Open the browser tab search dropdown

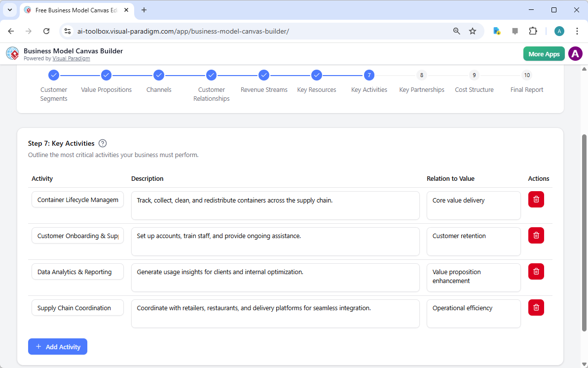(9, 10)
